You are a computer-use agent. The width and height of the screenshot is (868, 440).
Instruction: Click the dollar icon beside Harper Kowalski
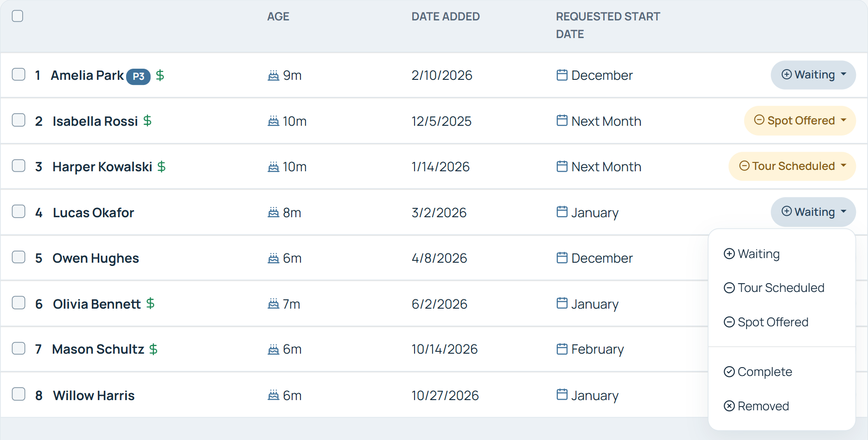point(161,166)
